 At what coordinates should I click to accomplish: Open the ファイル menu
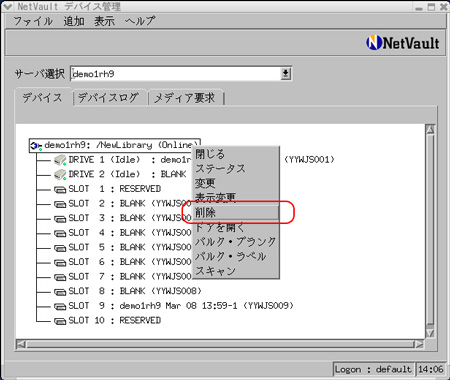[33, 21]
